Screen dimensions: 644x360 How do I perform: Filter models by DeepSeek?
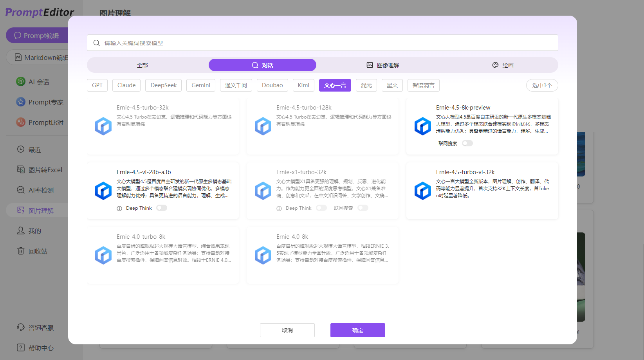[163, 85]
